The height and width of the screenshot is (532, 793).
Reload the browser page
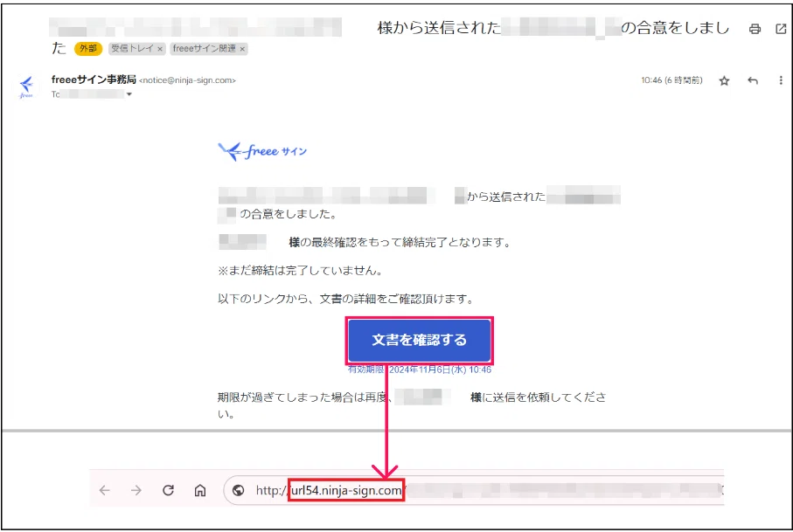168,490
